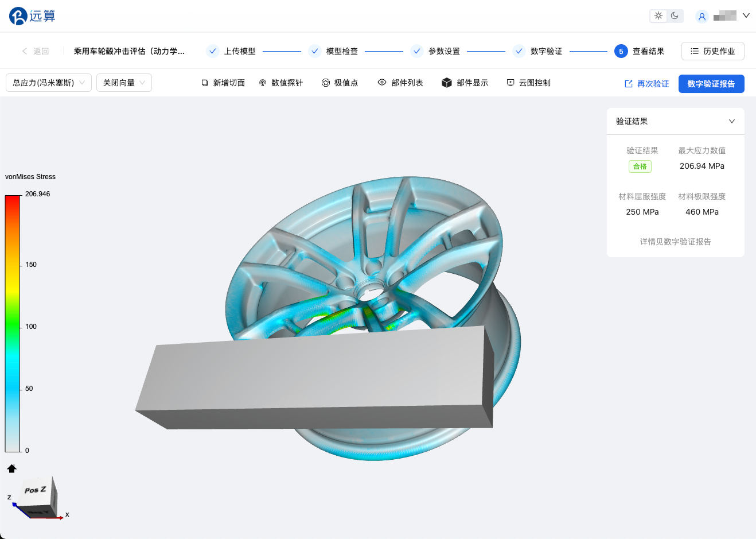Click the Pos Z orientation cube

tap(38, 495)
